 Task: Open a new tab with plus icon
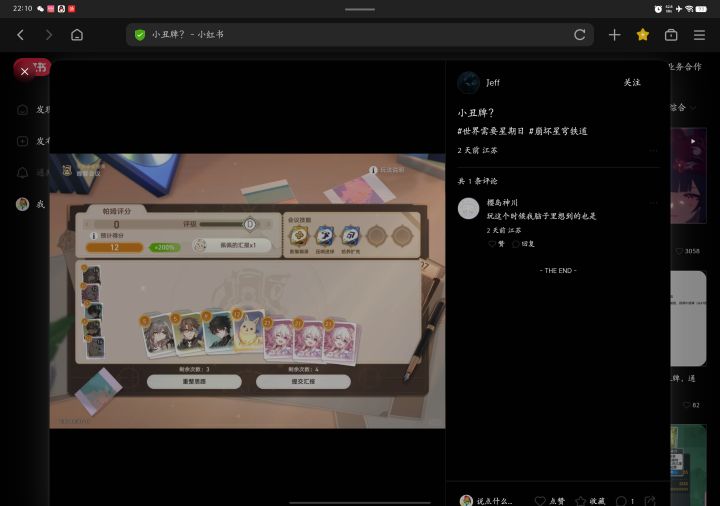tap(614, 35)
